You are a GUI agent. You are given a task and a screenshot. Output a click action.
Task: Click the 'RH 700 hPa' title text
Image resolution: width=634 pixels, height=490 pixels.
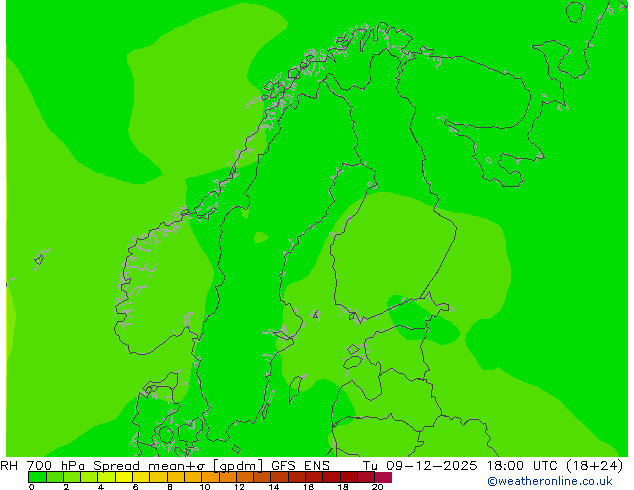42,466
